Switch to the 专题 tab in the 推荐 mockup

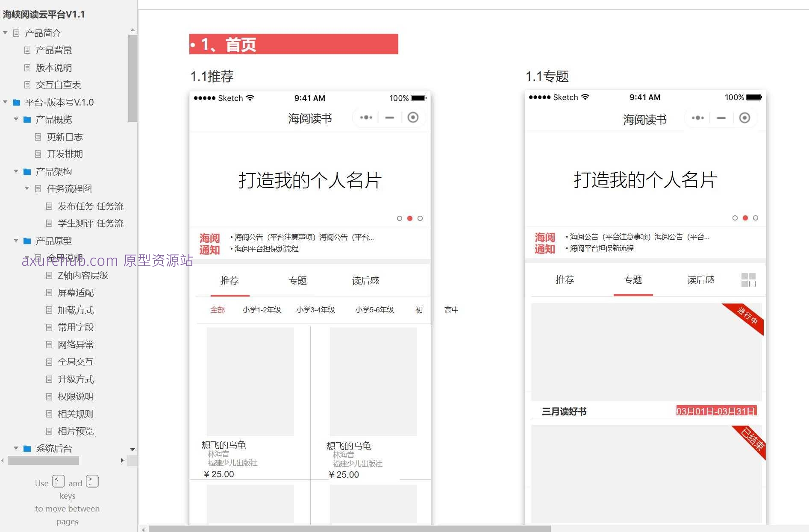(298, 281)
